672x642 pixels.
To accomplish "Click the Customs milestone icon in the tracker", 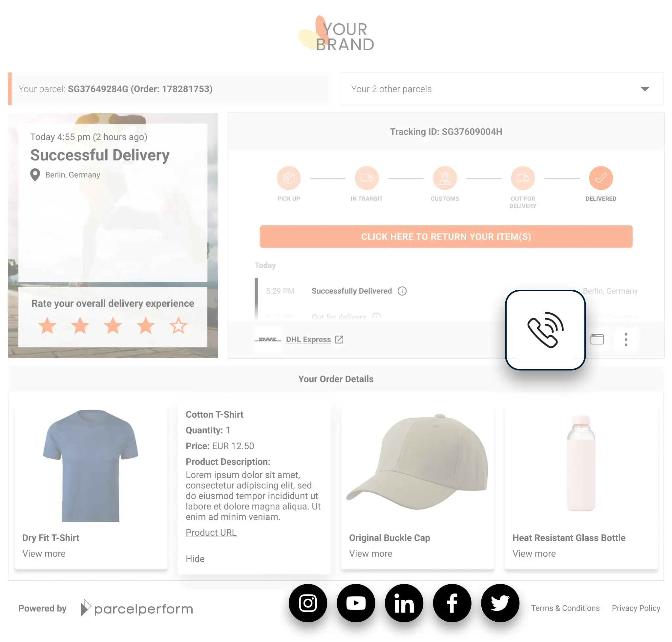I will [x=445, y=178].
